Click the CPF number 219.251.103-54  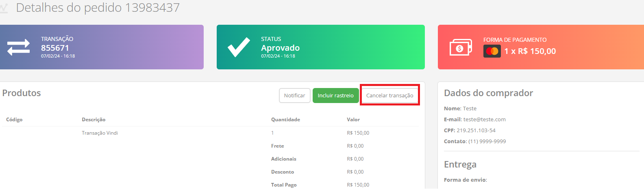point(476,131)
